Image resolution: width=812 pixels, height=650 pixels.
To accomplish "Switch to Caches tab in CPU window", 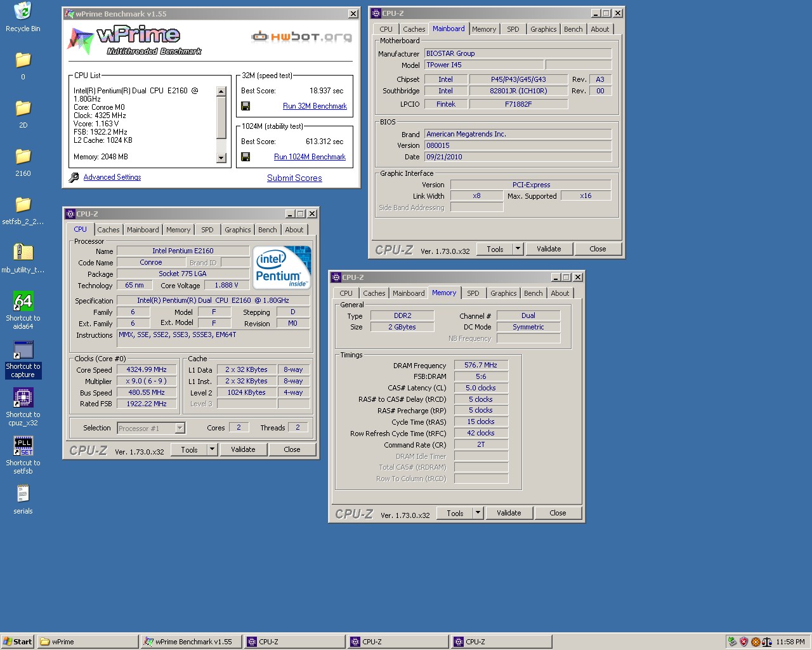I will click(x=108, y=230).
